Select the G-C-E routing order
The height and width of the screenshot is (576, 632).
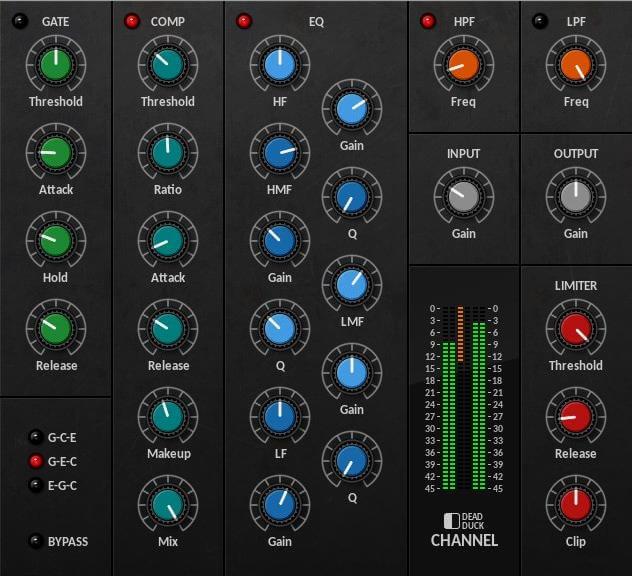pyautogui.click(x=36, y=437)
